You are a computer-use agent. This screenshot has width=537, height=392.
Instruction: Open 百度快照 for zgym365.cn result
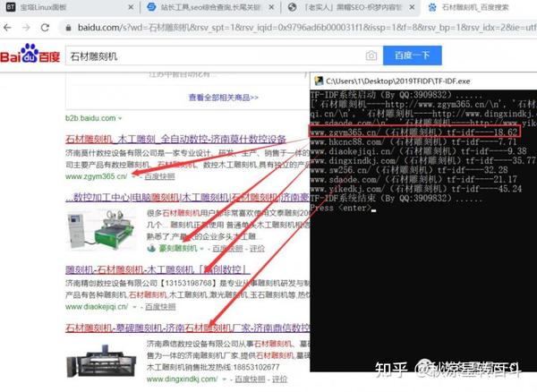point(159,176)
